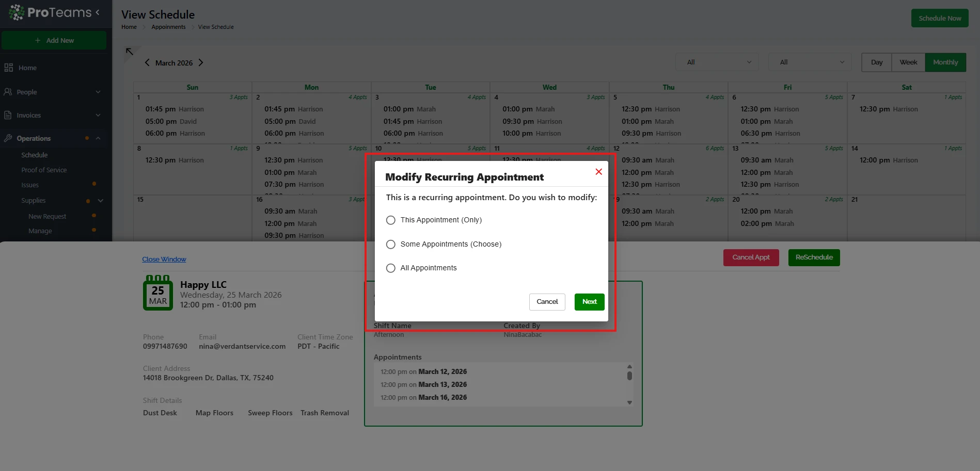
Task: Click the People icon in sidebar
Action: (x=8, y=92)
